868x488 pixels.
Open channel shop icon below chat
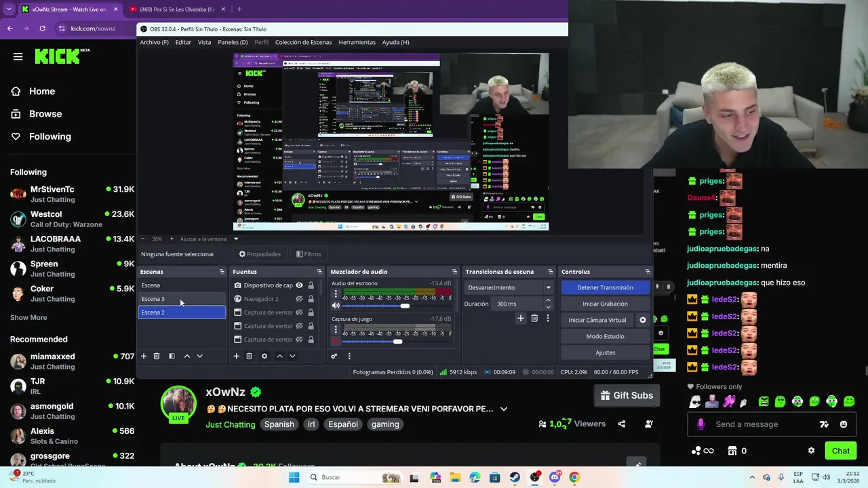tap(732, 451)
